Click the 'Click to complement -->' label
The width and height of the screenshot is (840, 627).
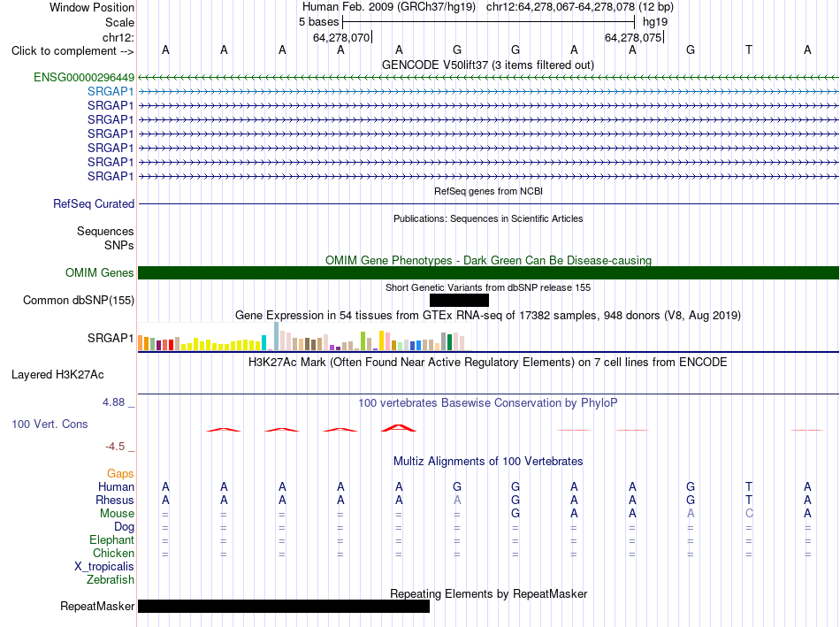tap(73, 51)
